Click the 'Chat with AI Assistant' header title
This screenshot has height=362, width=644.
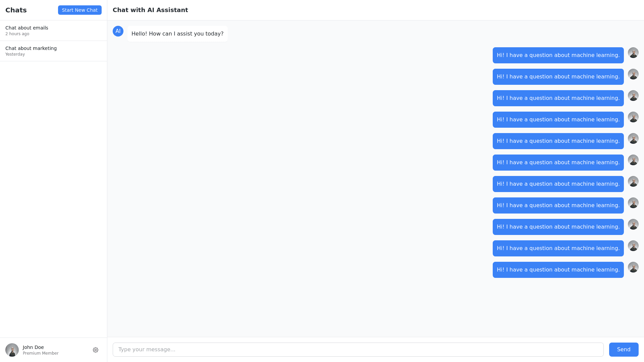(x=150, y=10)
